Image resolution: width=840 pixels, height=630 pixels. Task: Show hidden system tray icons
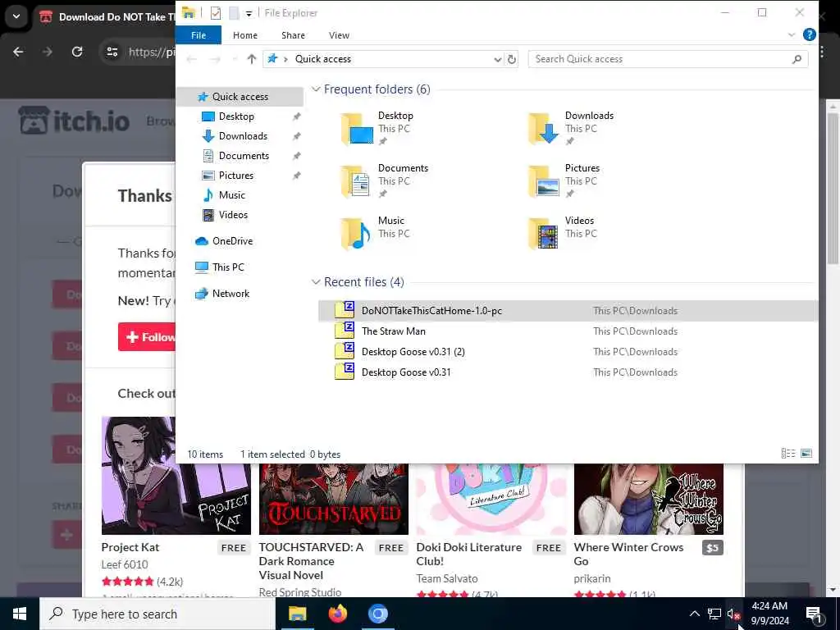click(x=694, y=614)
